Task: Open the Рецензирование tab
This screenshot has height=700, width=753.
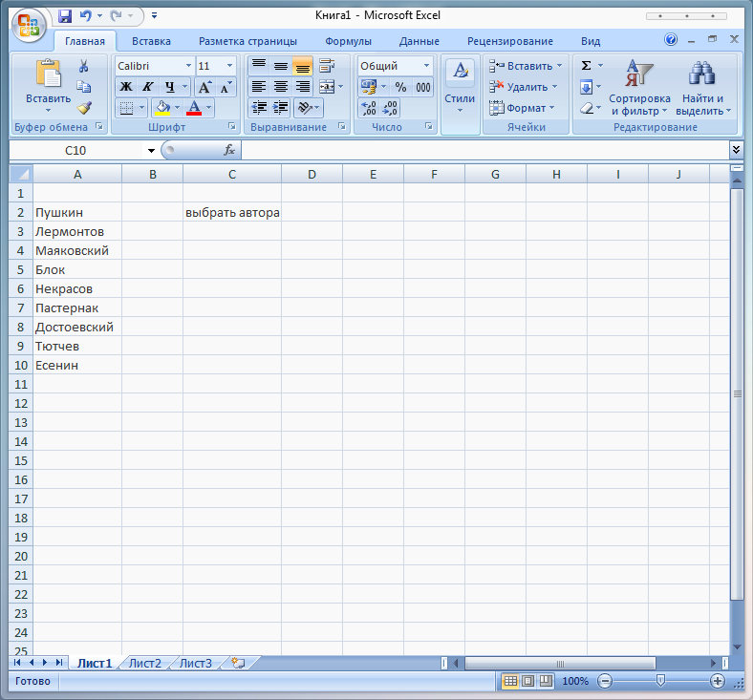Action: coord(510,41)
